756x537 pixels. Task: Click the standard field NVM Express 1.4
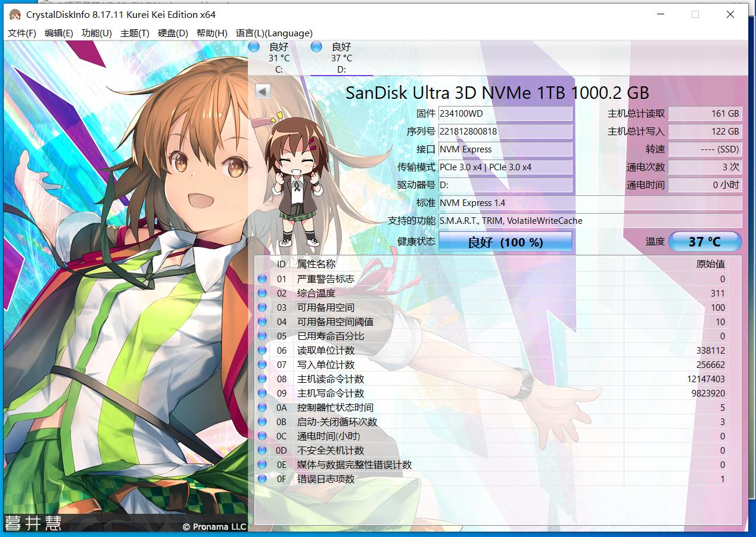point(590,202)
